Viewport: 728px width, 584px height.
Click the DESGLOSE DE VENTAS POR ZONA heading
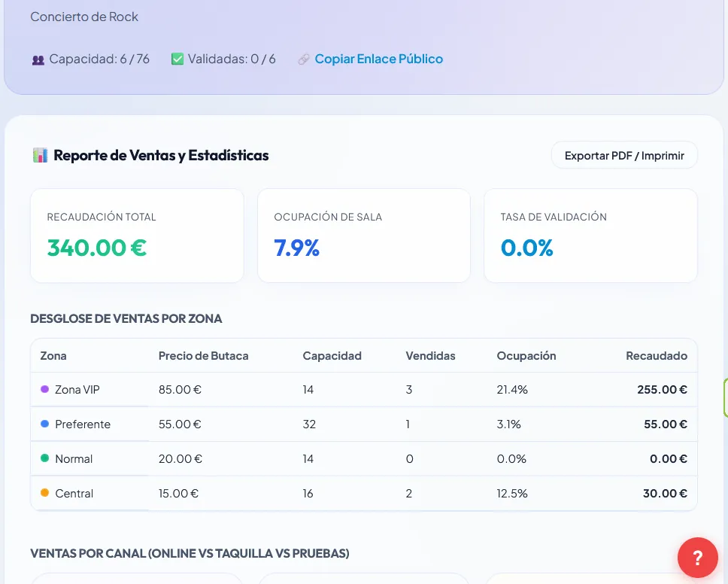pyautogui.click(x=126, y=318)
